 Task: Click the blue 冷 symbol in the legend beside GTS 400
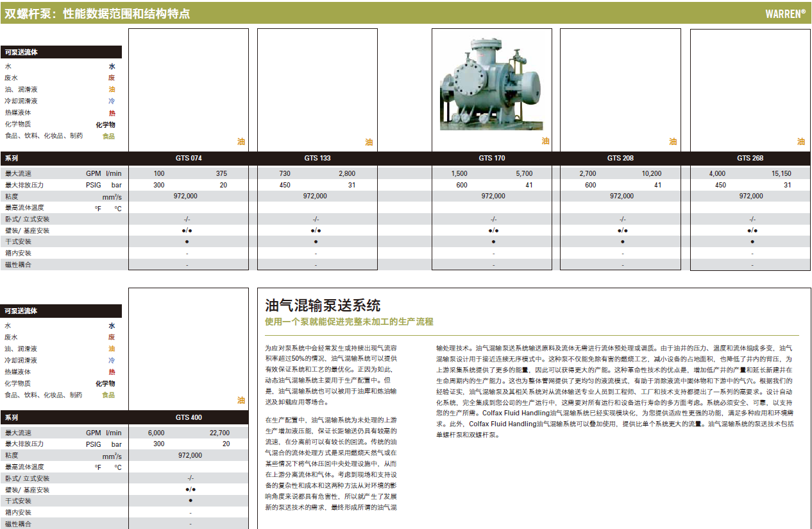pyautogui.click(x=112, y=361)
